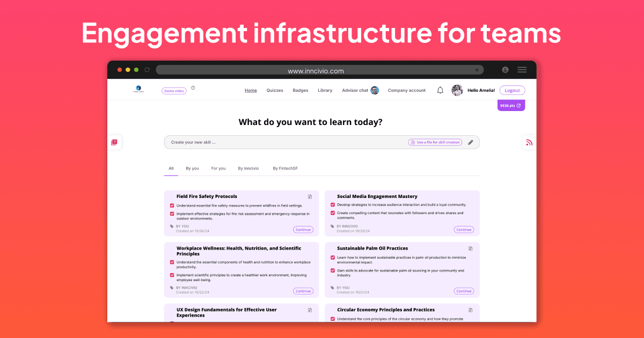Click file icon on Field Fire Safety card
The width and height of the screenshot is (644, 338).
(x=310, y=196)
